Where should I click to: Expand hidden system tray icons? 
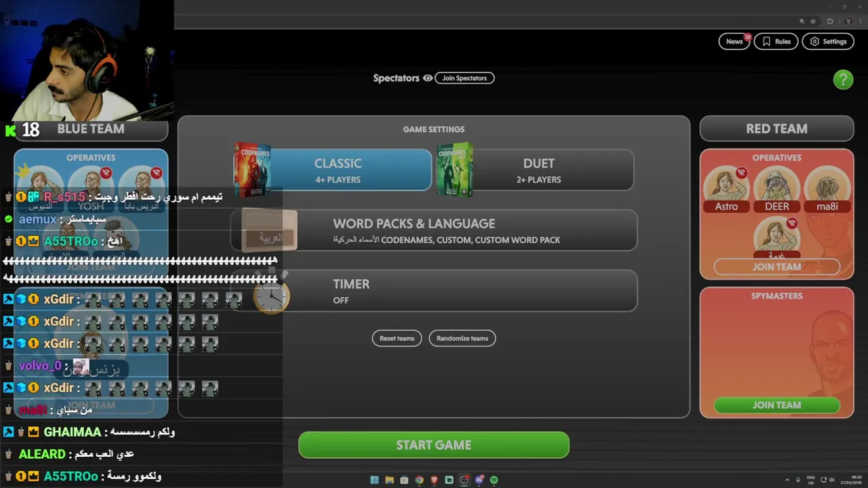[787, 480]
